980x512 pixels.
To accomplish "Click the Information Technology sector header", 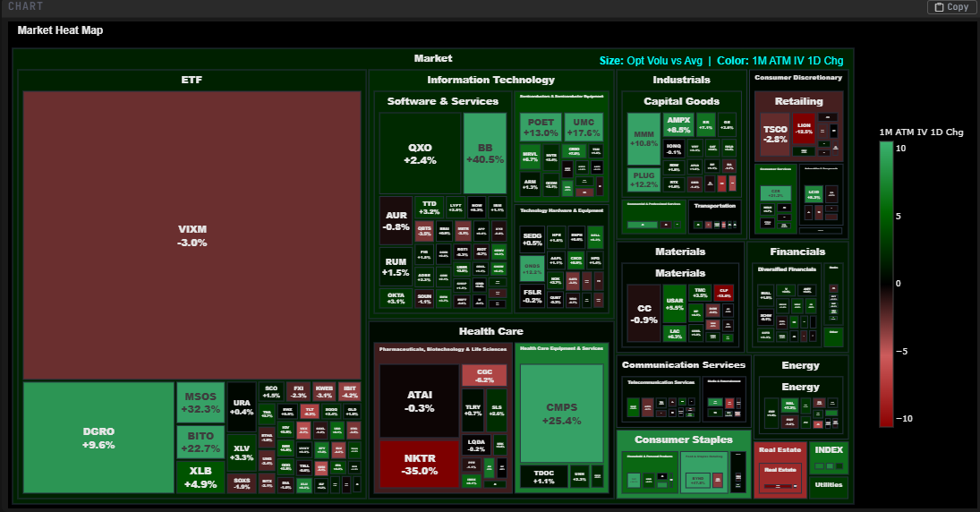I will tap(490, 80).
